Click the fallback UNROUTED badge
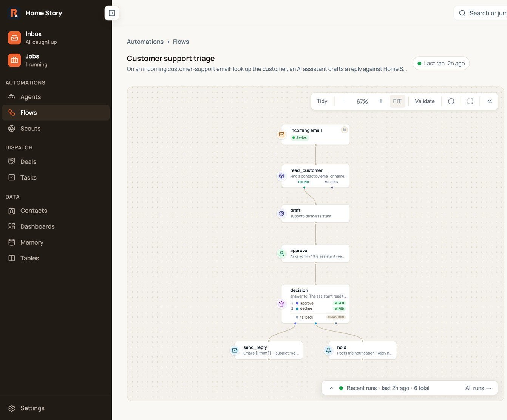The image size is (507, 420). [336, 318]
